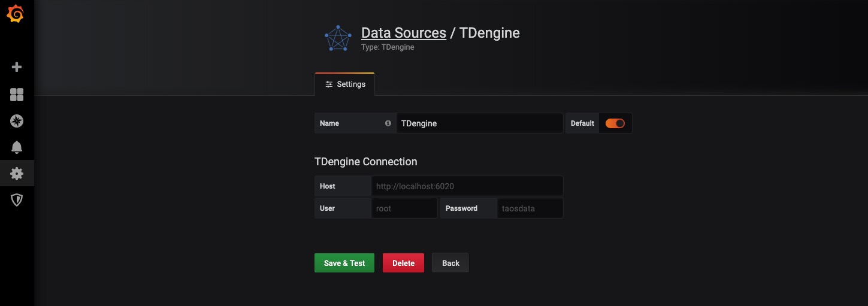Select the Settings tab

point(345,84)
